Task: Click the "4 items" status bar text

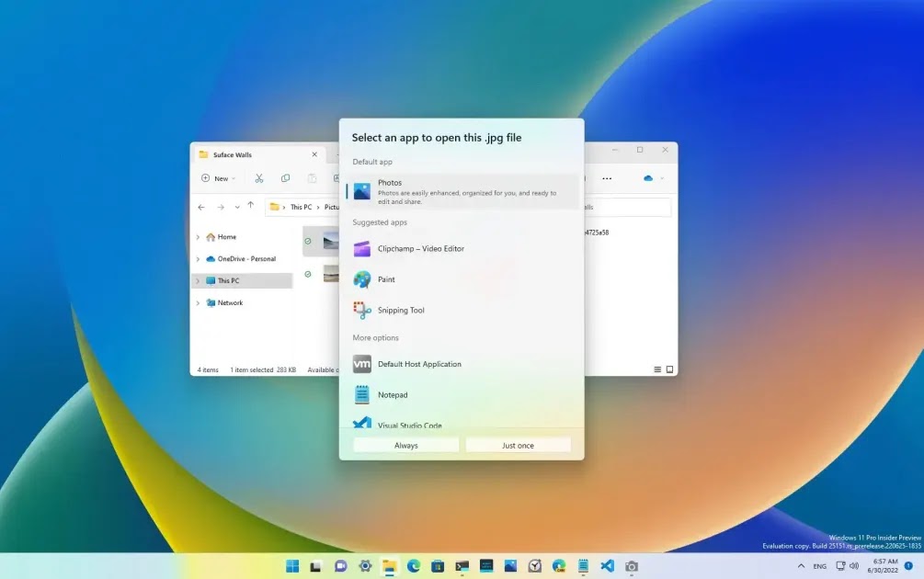Action: pyautogui.click(x=208, y=369)
